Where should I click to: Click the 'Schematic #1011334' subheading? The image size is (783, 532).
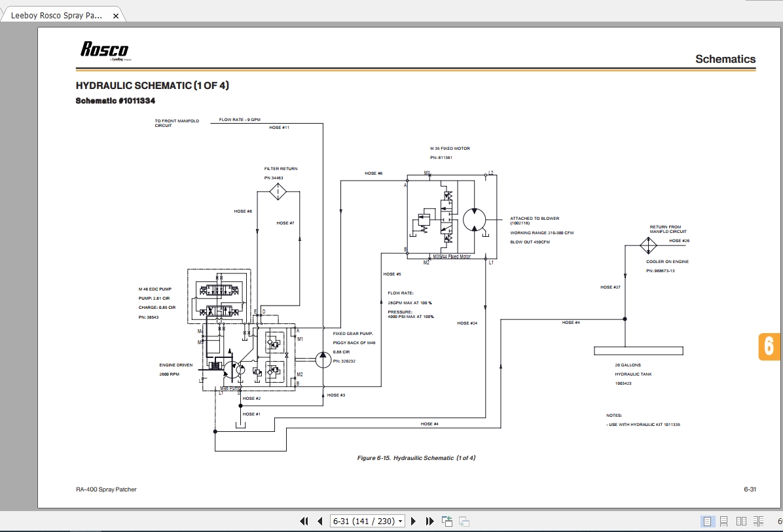tap(115, 101)
